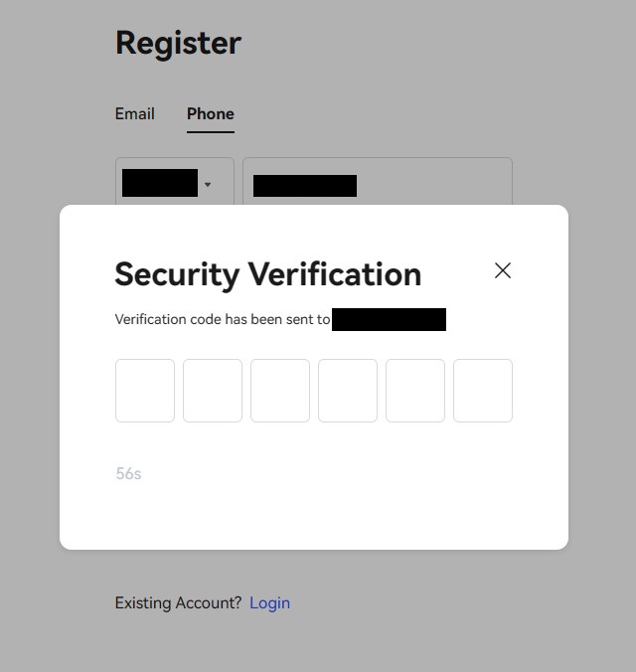
Task: Click the underline beneath the Phone tab
Action: (x=211, y=131)
